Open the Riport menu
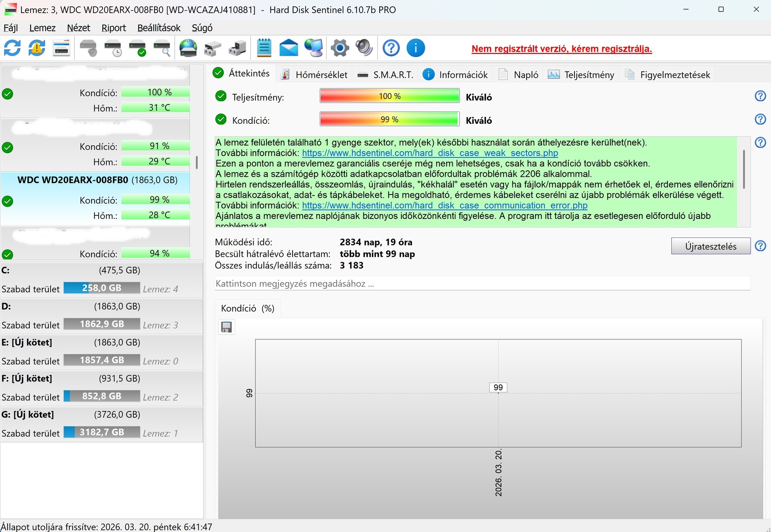 click(114, 28)
